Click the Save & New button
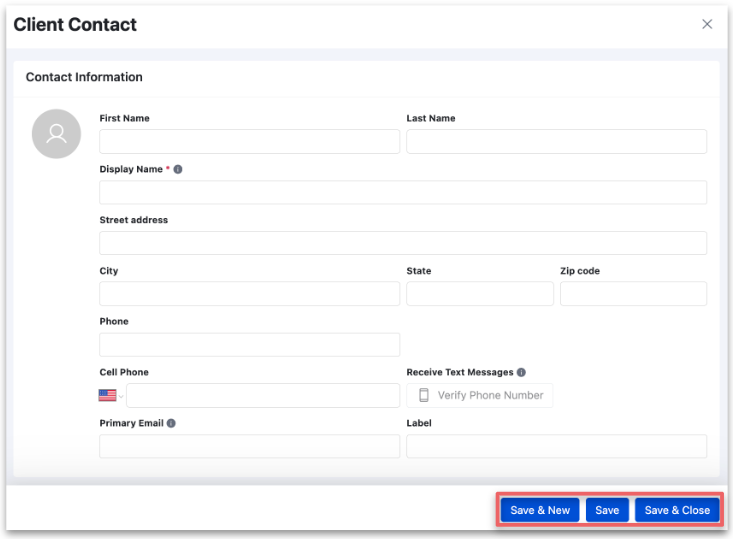This screenshot has width=733, height=539. (x=540, y=510)
